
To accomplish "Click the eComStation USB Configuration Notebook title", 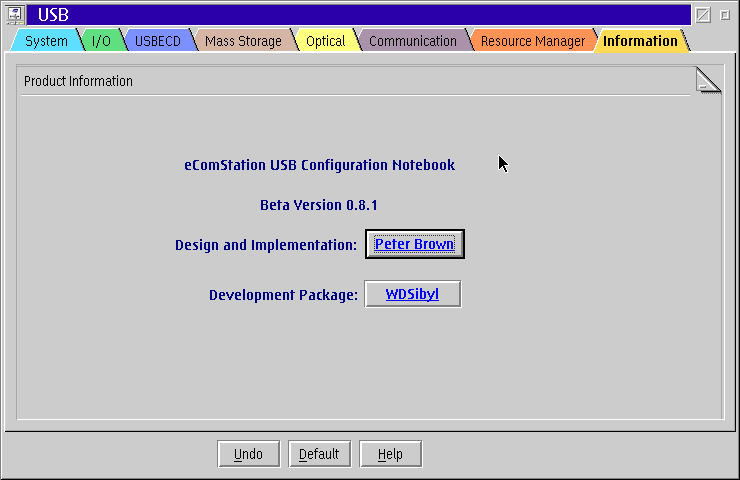I will pos(320,165).
